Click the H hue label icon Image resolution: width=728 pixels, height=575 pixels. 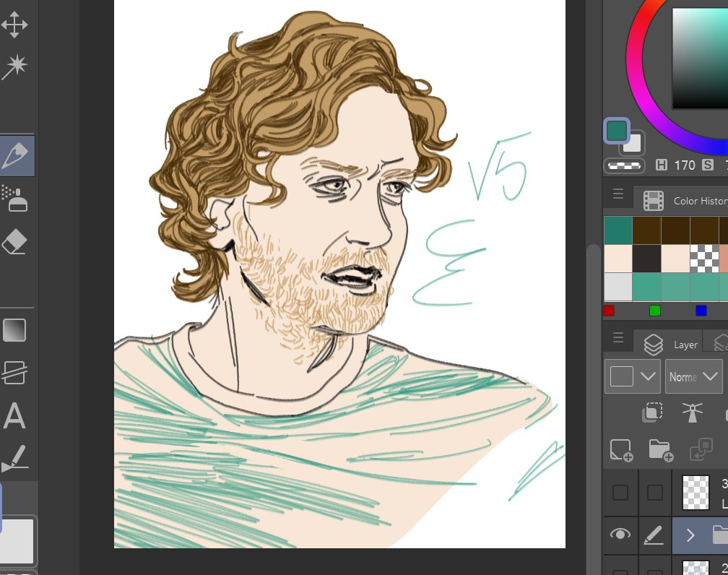click(661, 165)
